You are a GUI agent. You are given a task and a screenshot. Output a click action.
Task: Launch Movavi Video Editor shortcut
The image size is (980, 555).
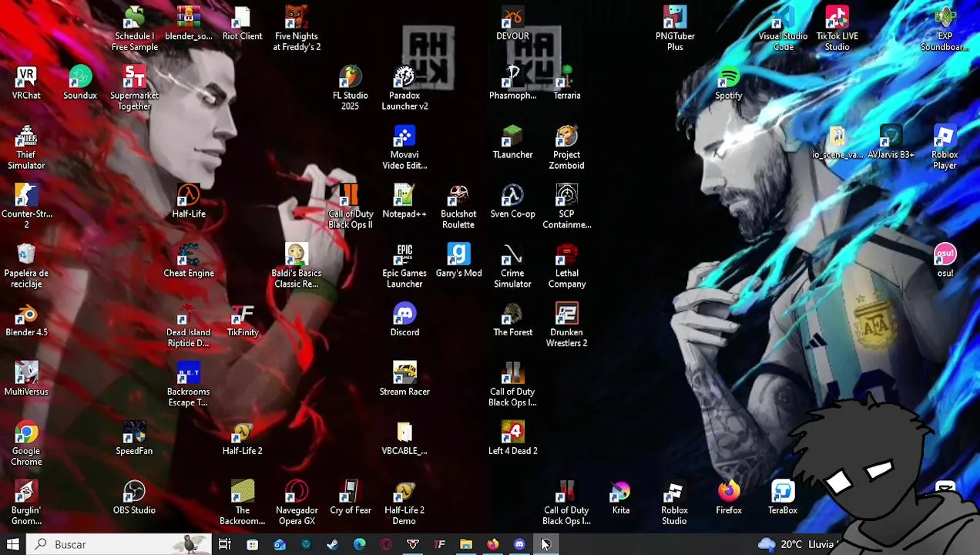pyautogui.click(x=404, y=147)
